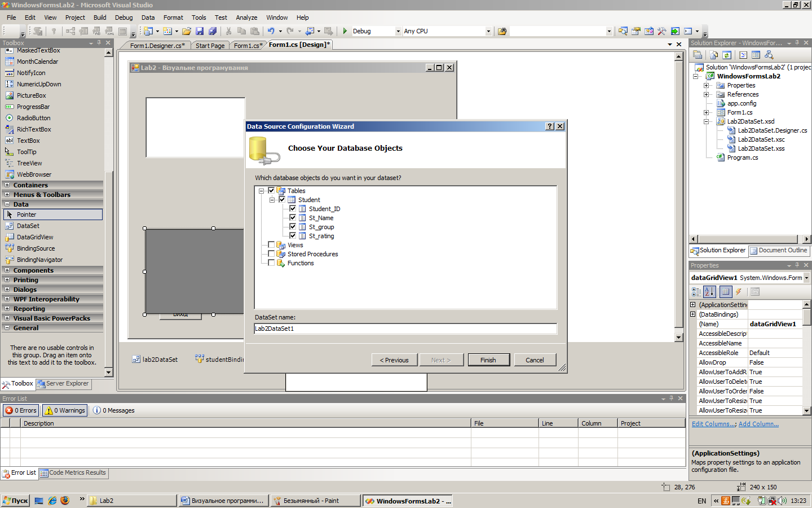Uncheck the Student table checkbox

(282, 199)
